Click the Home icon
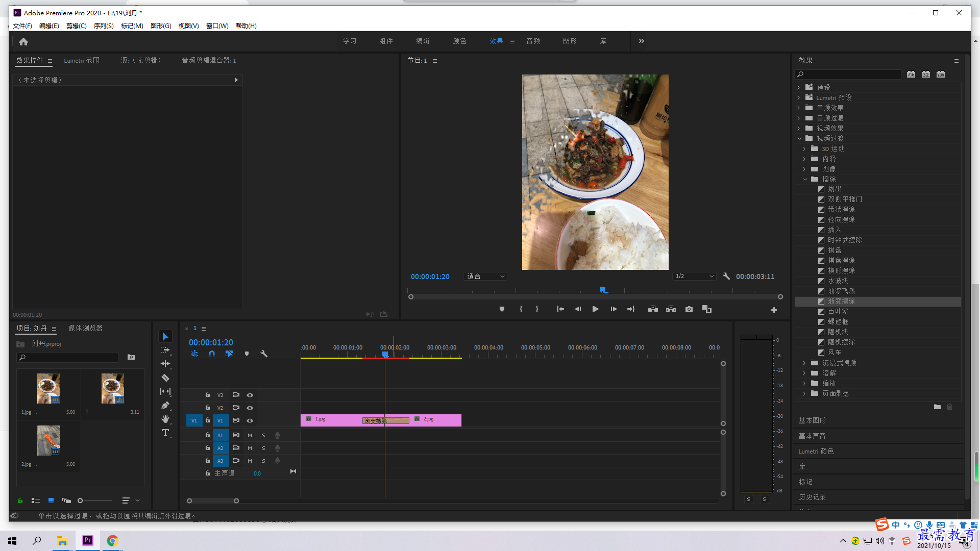 pyautogui.click(x=23, y=41)
